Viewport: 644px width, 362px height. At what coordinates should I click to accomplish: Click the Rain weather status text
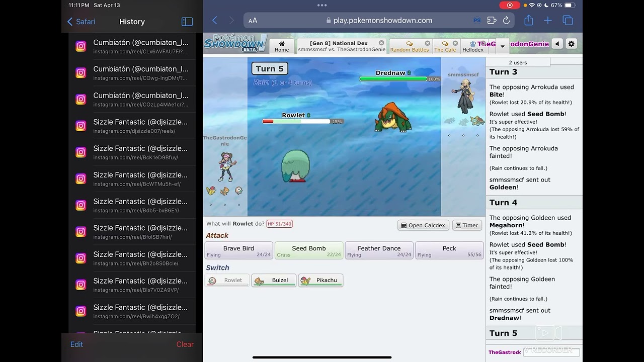pos(282,82)
